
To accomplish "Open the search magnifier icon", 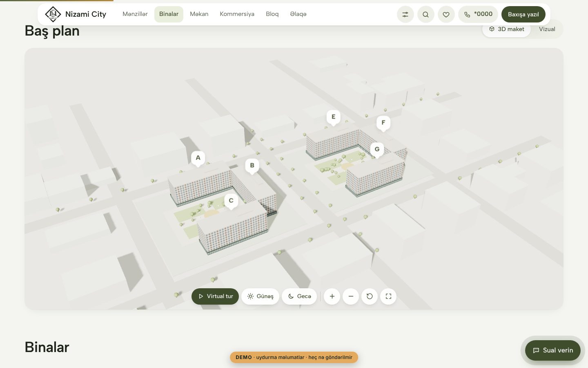I will (x=425, y=14).
